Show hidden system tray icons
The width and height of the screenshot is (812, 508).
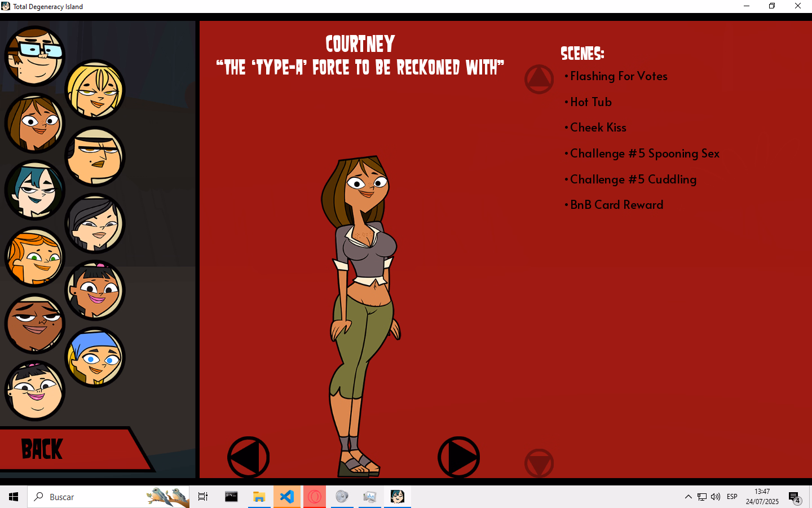pyautogui.click(x=688, y=497)
